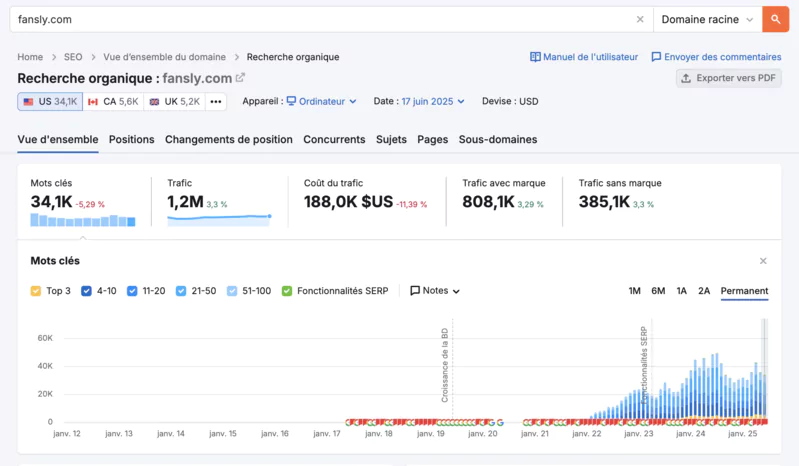Select the 1M time range
Screen dimensions: 799x466
[x=634, y=291]
